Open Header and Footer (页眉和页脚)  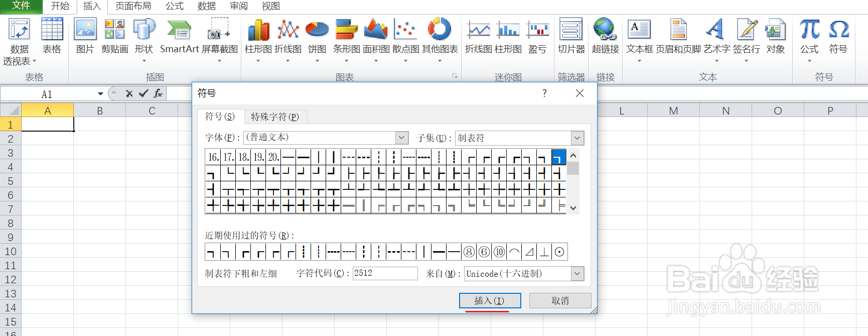pos(678,36)
